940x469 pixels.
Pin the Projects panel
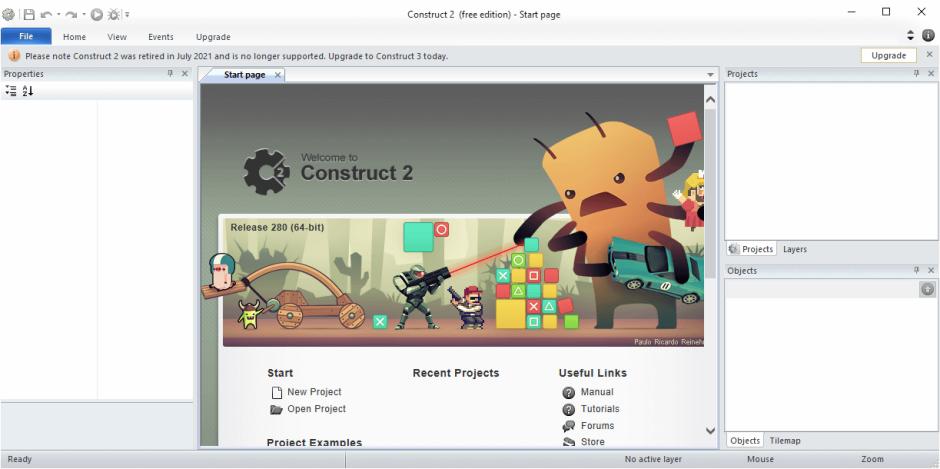[x=917, y=73]
